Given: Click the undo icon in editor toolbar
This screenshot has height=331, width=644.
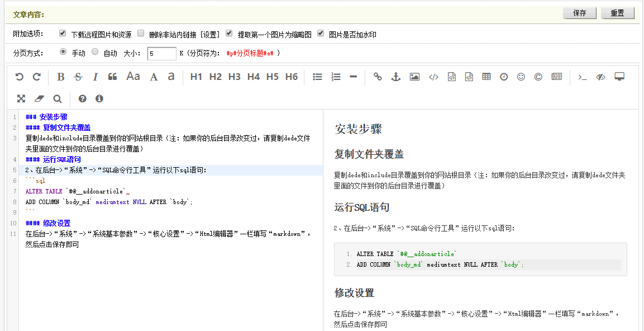Looking at the screenshot, I should coord(20,77).
